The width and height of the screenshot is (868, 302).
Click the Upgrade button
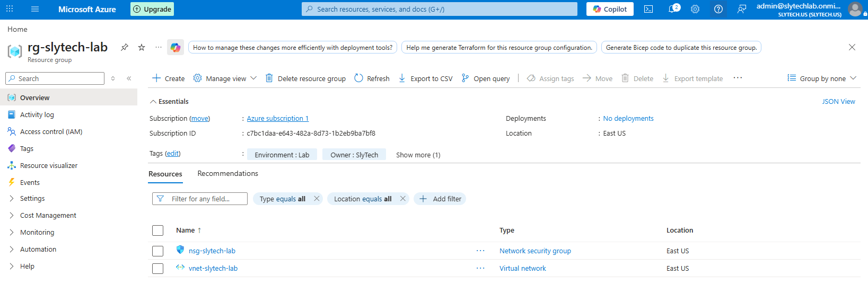(152, 9)
